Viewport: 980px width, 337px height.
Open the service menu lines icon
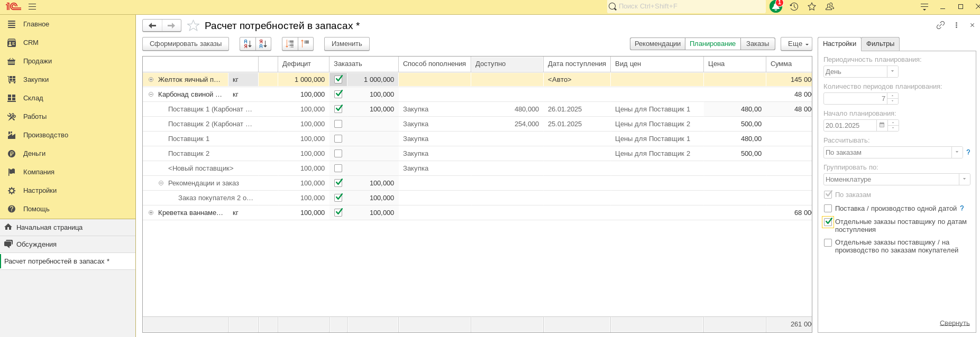pyautogui.click(x=924, y=7)
